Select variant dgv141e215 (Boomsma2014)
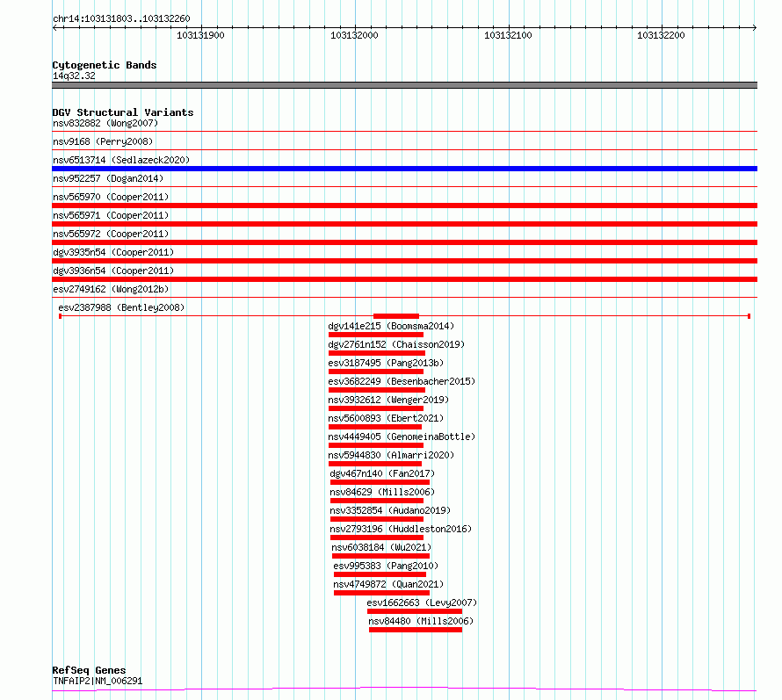The width and height of the screenshot is (782, 700). pos(391,326)
